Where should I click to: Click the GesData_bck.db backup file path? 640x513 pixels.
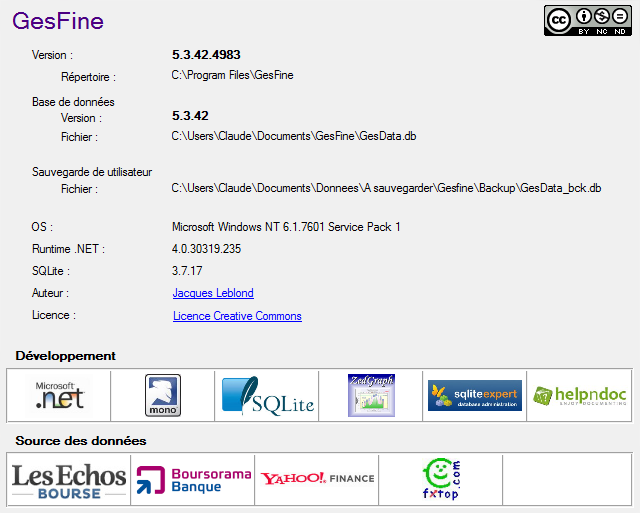[386, 188]
